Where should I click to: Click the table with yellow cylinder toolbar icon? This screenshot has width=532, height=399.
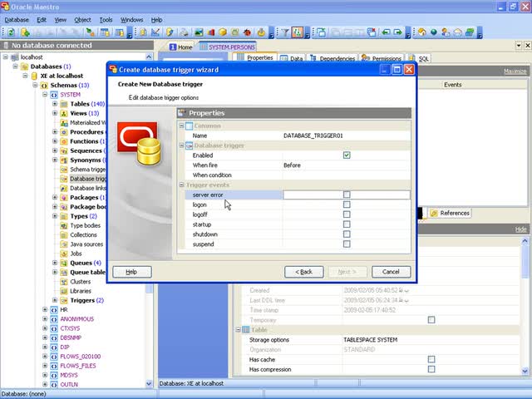pyautogui.click(x=105, y=32)
